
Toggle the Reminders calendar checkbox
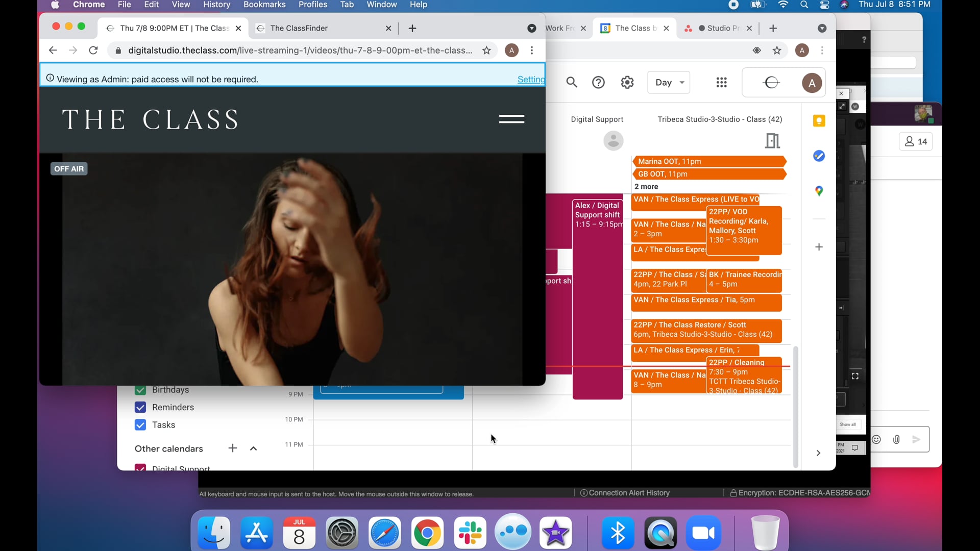point(140,407)
